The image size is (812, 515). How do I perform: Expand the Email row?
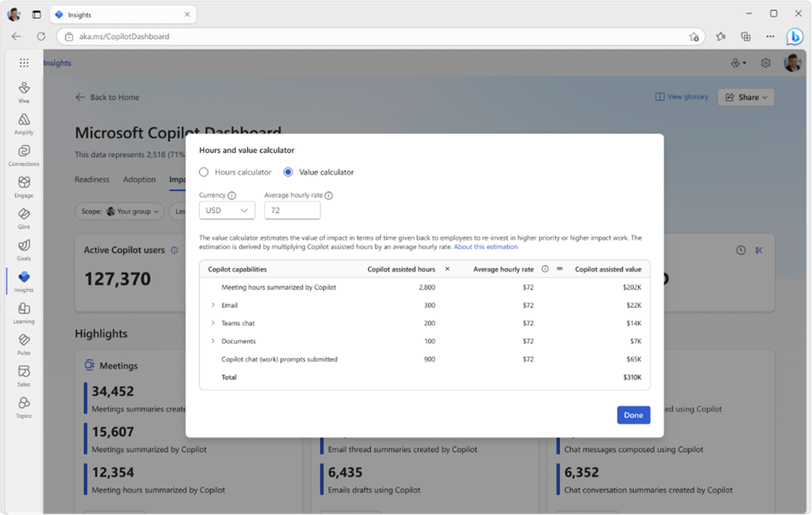point(213,305)
